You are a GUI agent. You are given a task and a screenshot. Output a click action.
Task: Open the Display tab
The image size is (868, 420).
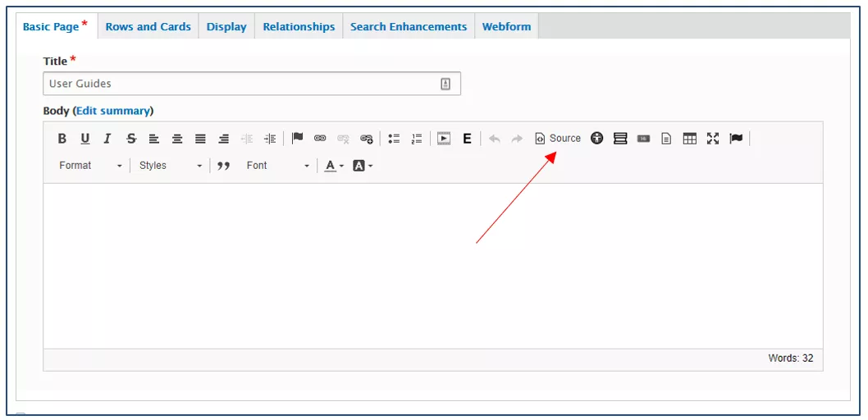(x=226, y=26)
